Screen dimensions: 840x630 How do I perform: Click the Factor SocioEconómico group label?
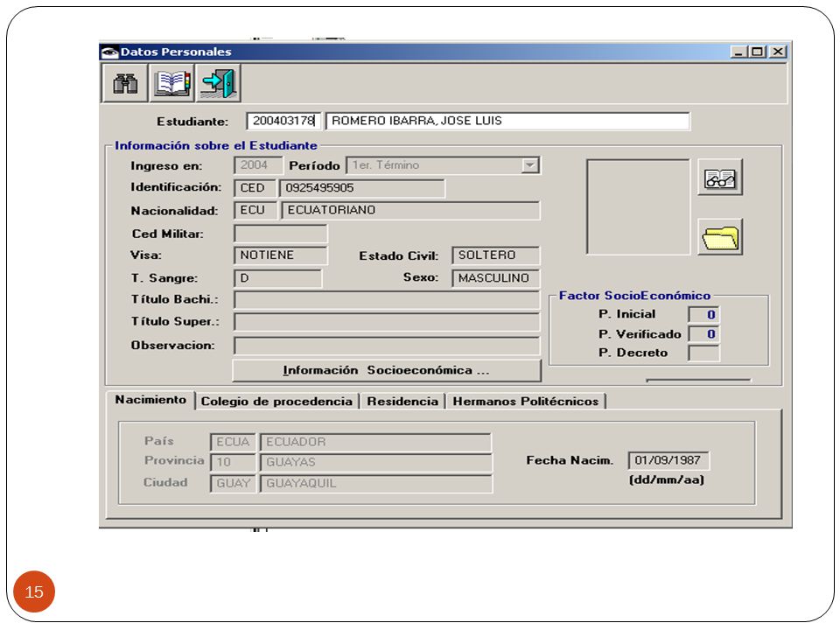click(x=635, y=296)
